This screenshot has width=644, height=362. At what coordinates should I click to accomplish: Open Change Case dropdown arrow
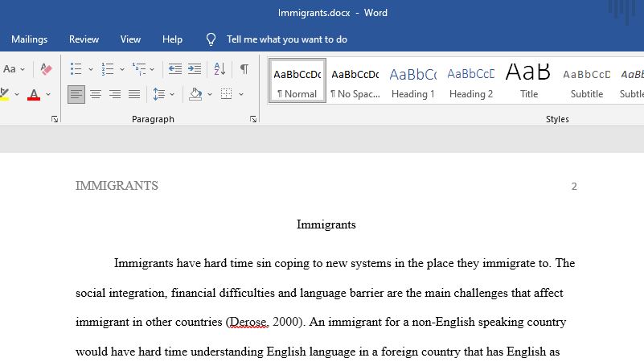click(23, 69)
